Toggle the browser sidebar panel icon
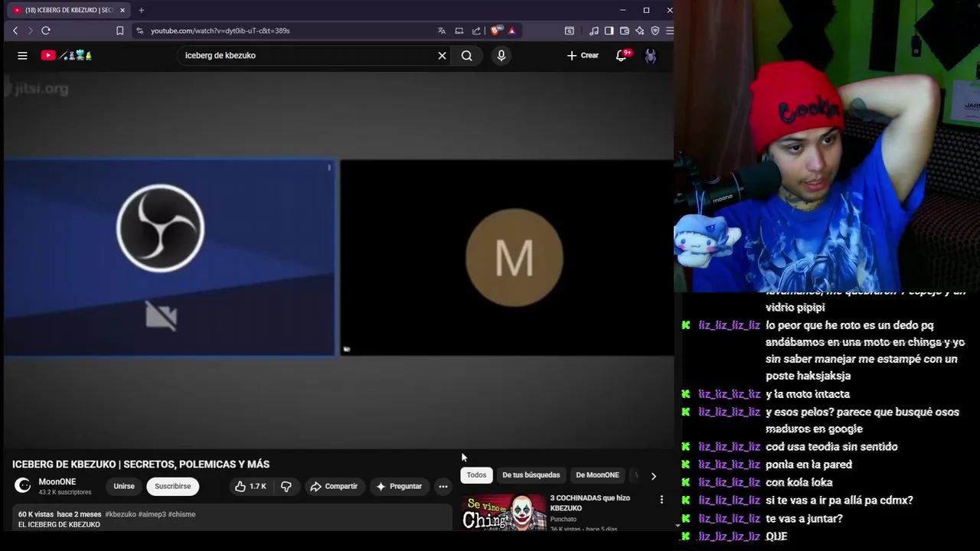The image size is (980, 551). (x=609, y=31)
